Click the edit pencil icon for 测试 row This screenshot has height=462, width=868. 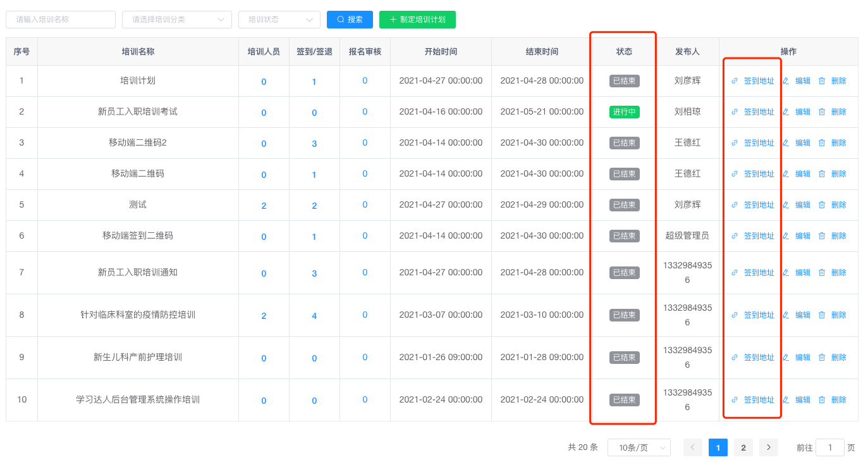point(786,205)
